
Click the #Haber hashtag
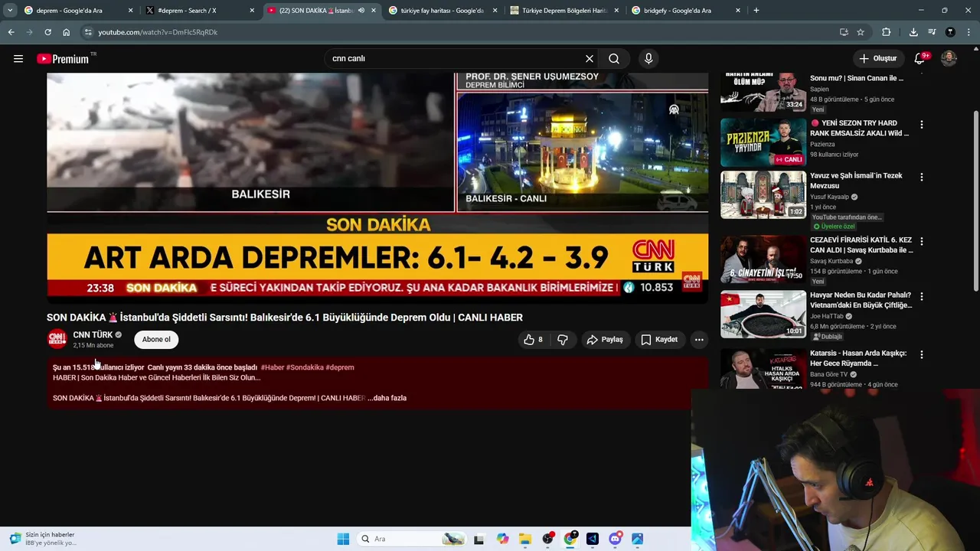(273, 367)
